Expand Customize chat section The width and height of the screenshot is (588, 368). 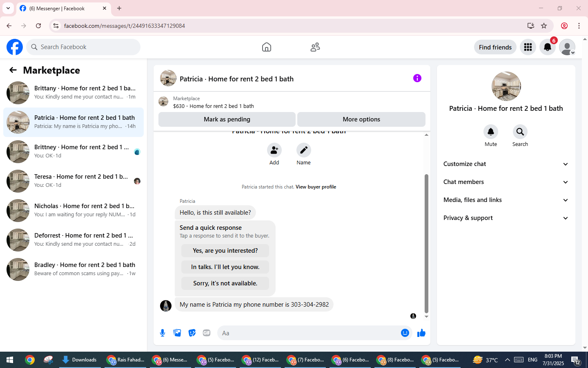tap(506, 164)
